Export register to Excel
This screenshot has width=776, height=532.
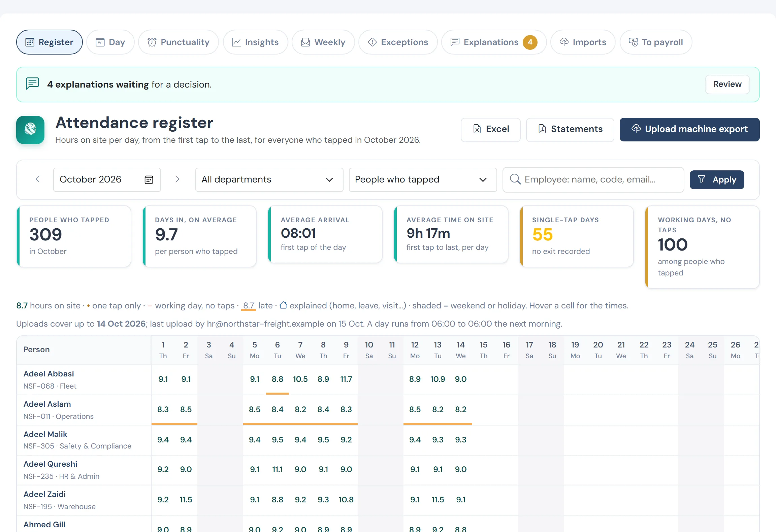pyautogui.click(x=491, y=129)
